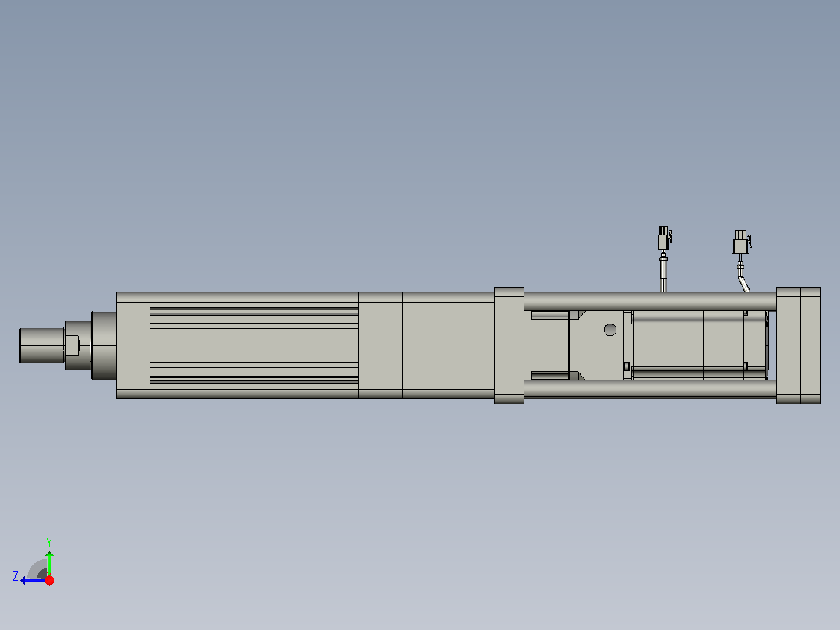Image resolution: width=840 pixels, height=630 pixels.
Task: Select the right cable connector plug above the motor
Action: 742,242
